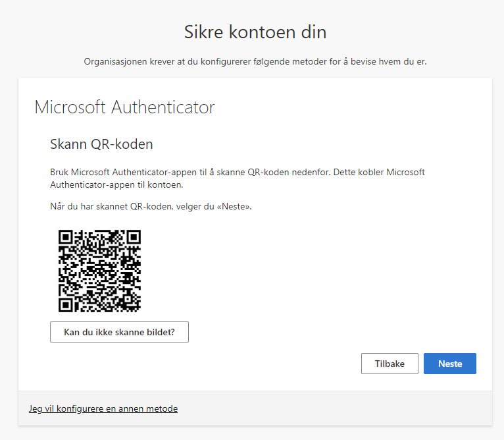This screenshot has height=440, width=504.
Task: Open "Jeg vil konfigurere en annen metode" link
Action: click(103, 408)
